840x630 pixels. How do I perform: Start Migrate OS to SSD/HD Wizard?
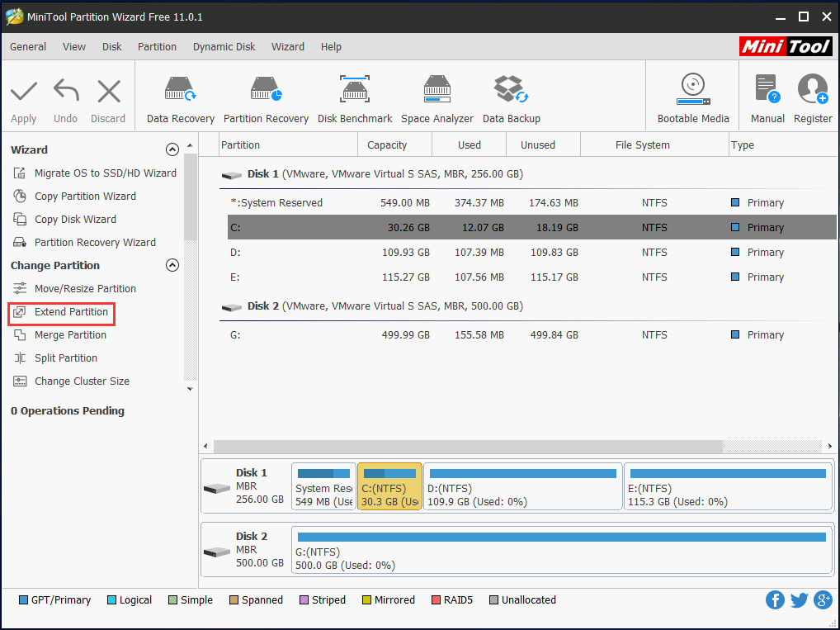pyautogui.click(x=94, y=173)
